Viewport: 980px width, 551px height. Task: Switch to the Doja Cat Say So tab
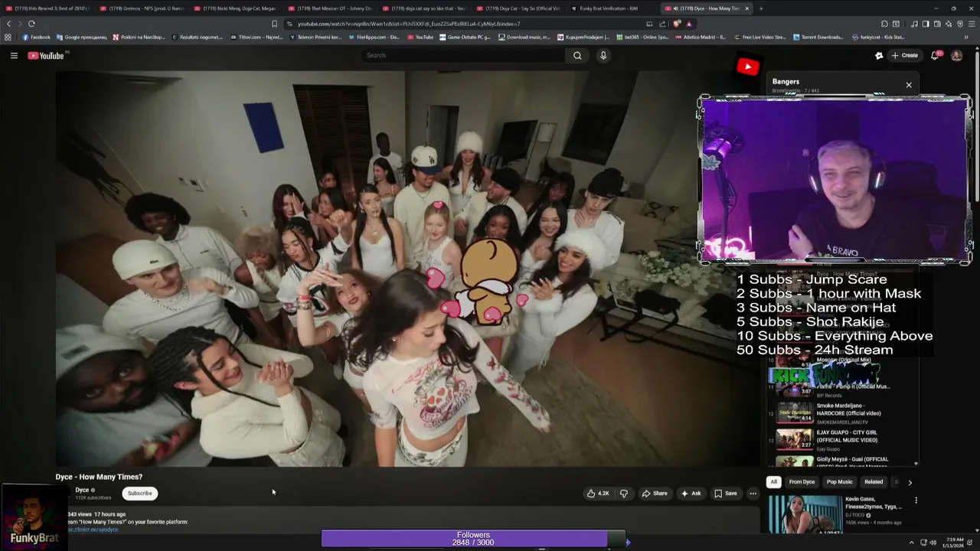coord(518,8)
